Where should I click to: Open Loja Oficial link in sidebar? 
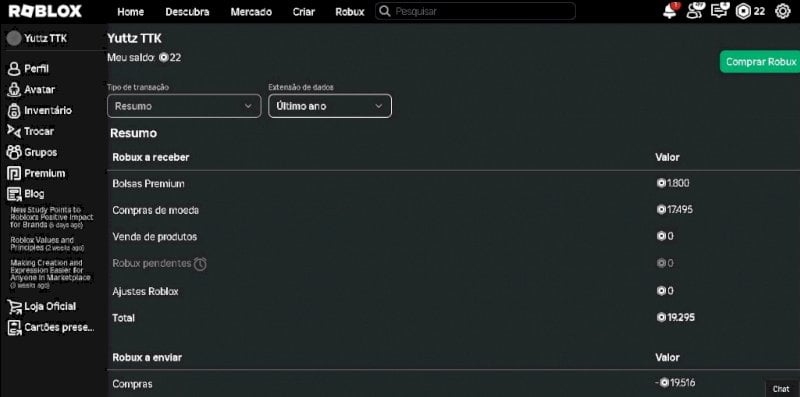(x=50, y=307)
